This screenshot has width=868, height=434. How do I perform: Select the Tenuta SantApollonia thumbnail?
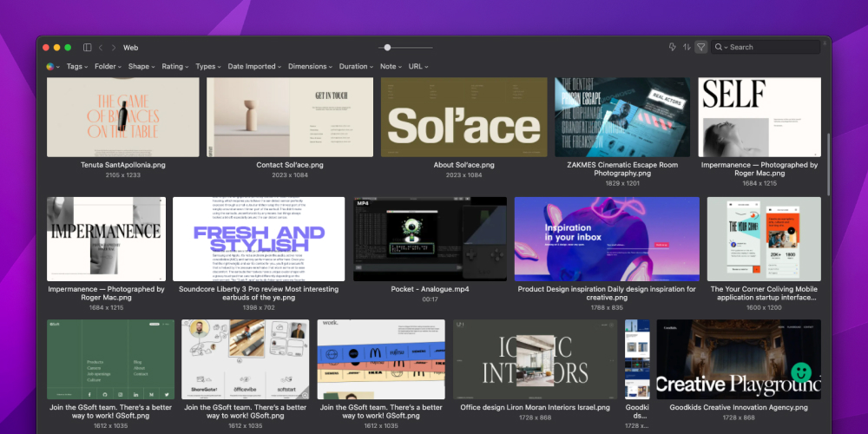point(123,117)
